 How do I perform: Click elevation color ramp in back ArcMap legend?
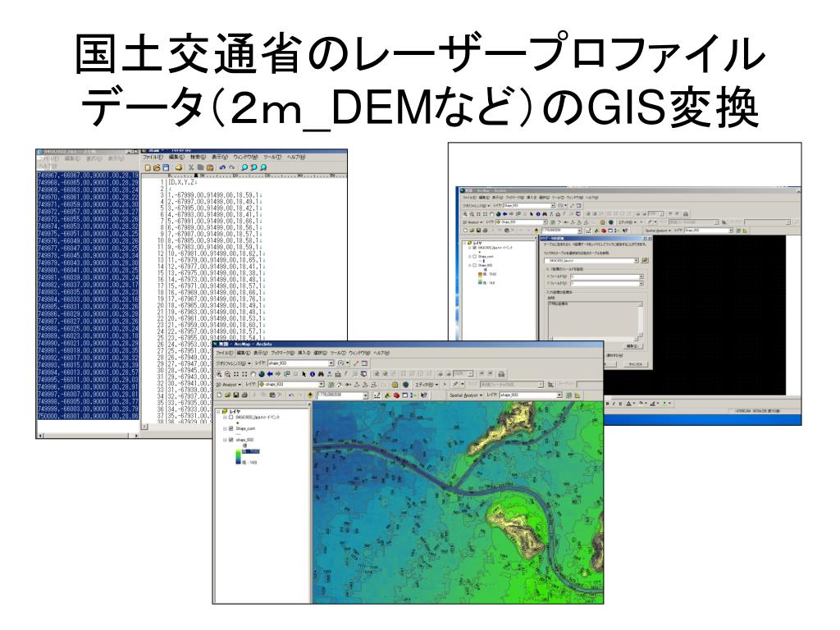click(480, 279)
